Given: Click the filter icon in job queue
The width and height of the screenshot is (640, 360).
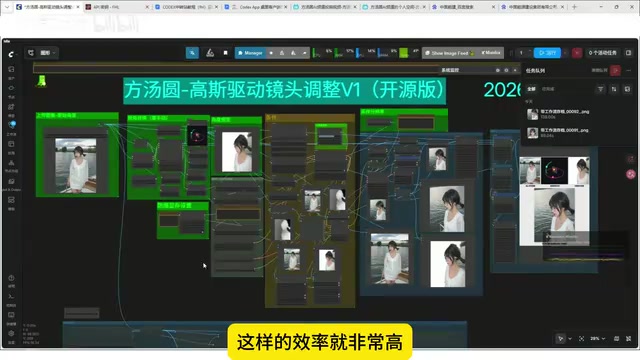Looking at the screenshot, I should pyautogui.click(x=600, y=89).
